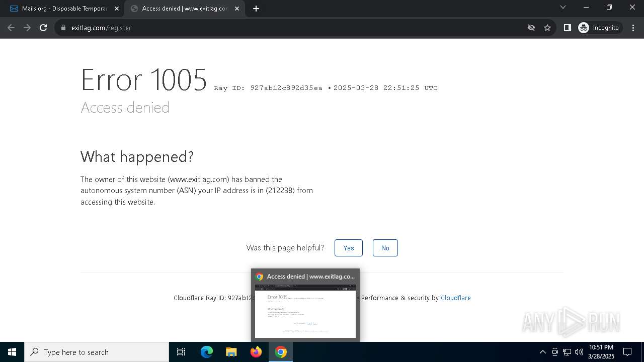Go back using the browser back arrow
This screenshot has height=362, width=644.
[11, 28]
